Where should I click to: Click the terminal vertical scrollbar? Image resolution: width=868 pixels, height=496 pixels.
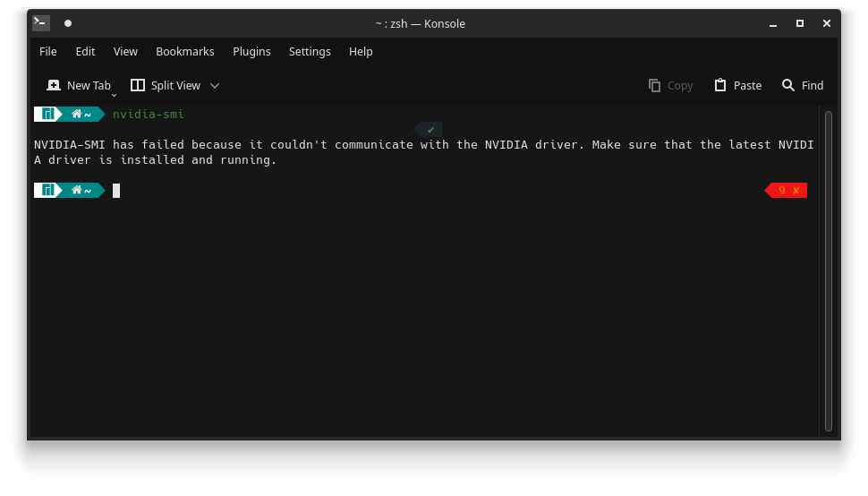pos(829,270)
